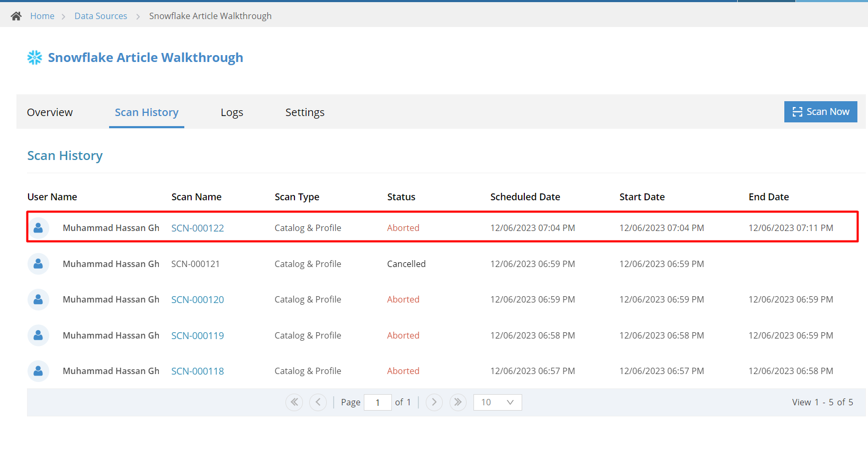The height and width of the screenshot is (462, 868).
Task: Switch to the Overview tab
Action: (50, 112)
